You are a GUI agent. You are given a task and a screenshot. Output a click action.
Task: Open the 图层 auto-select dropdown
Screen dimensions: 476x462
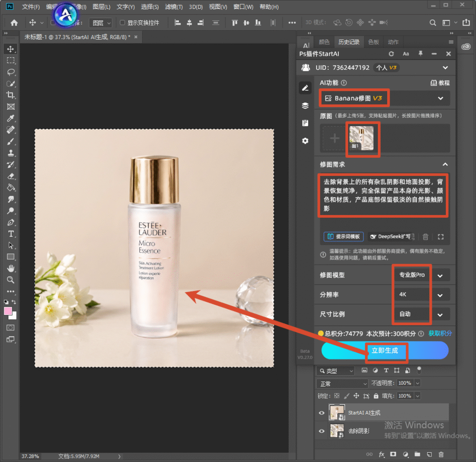101,23
